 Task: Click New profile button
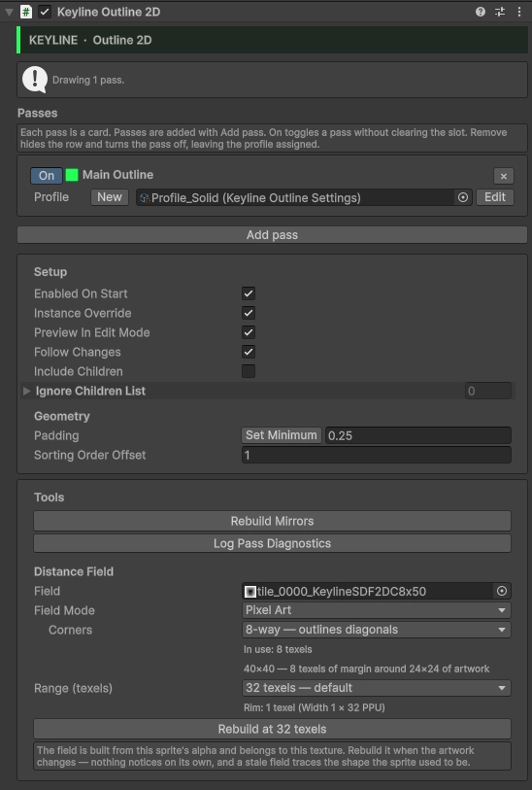tap(110, 197)
